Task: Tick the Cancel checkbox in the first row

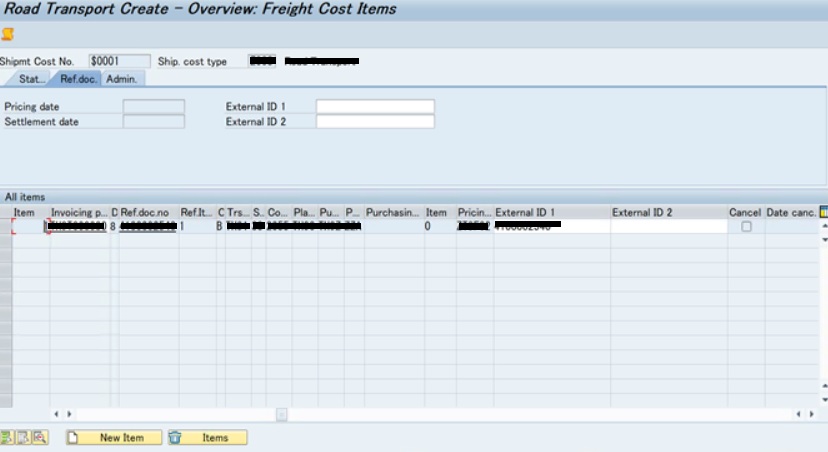Action: coord(745,227)
